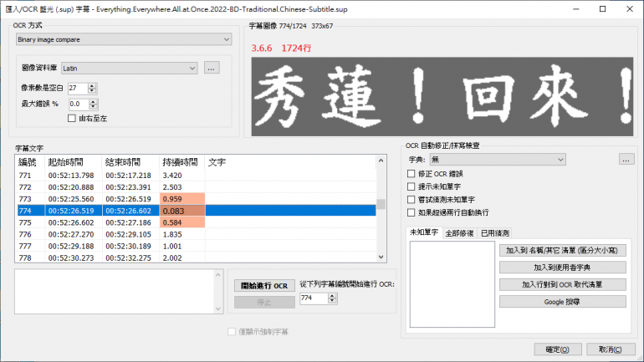
Task: Close the OCR import window
Action: (x=630, y=9)
